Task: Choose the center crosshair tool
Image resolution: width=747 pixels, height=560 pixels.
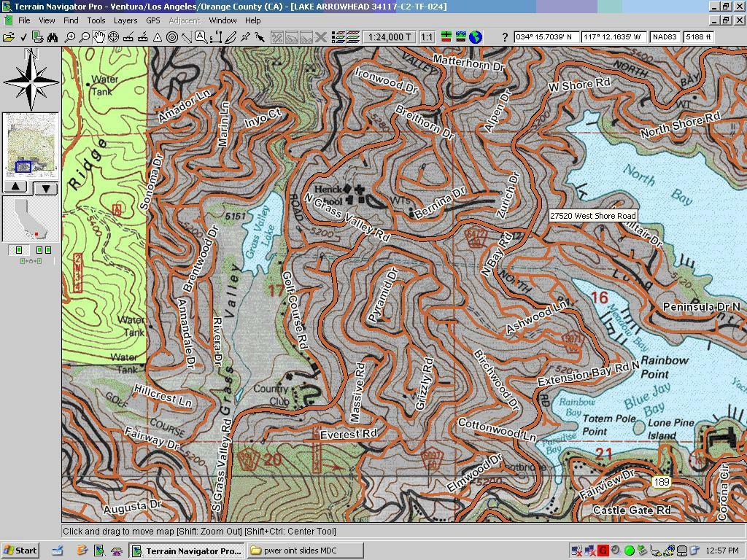Action: point(113,37)
